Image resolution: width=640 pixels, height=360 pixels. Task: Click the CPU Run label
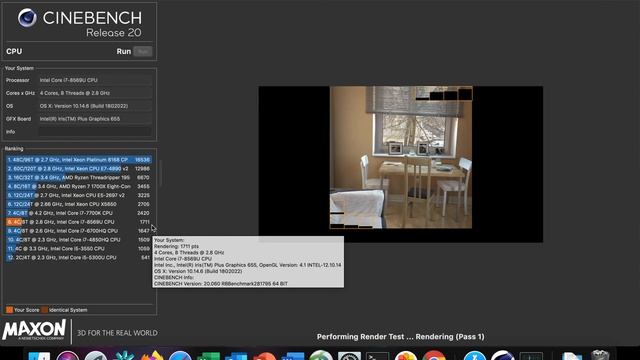point(123,51)
